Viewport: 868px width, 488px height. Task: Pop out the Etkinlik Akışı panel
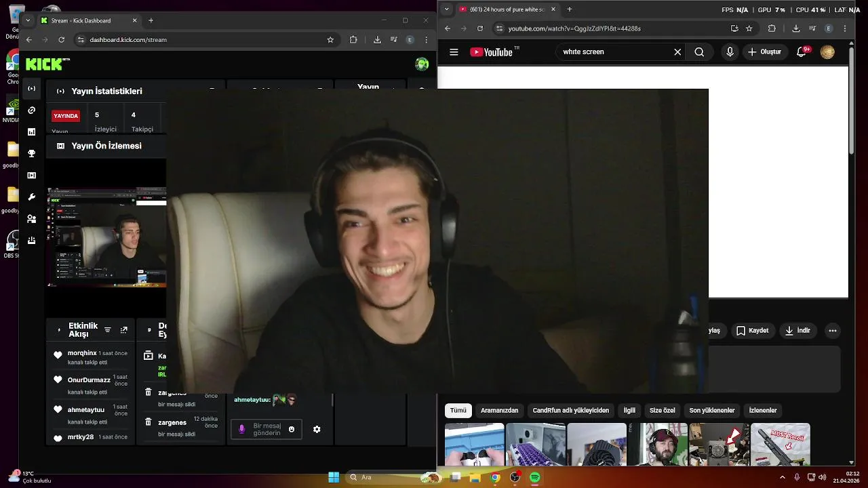[123, 330]
